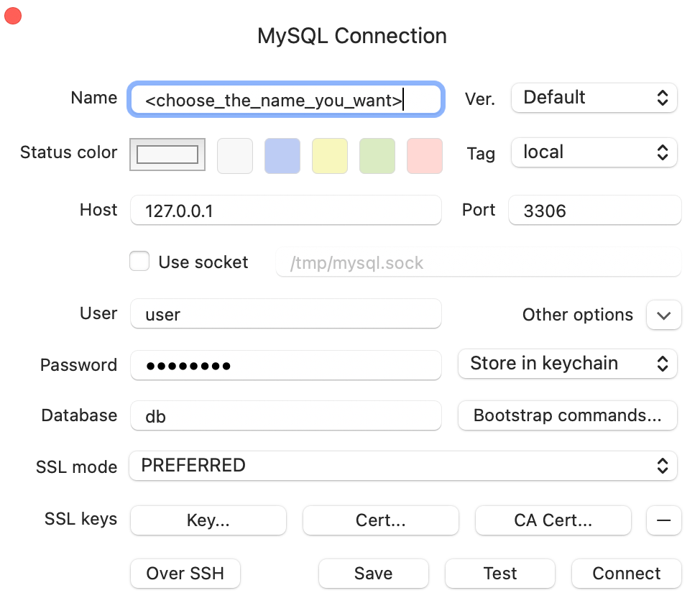The image size is (700, 598).
Task: Choose the blue status color
Action: point(282,156)
